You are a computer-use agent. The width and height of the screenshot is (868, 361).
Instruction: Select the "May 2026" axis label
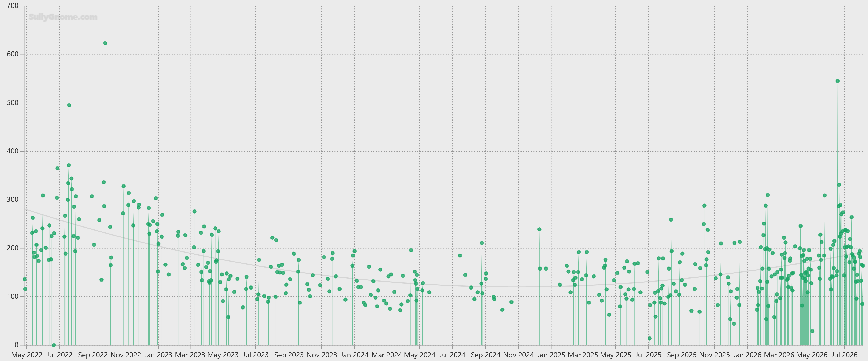[812, 355]
